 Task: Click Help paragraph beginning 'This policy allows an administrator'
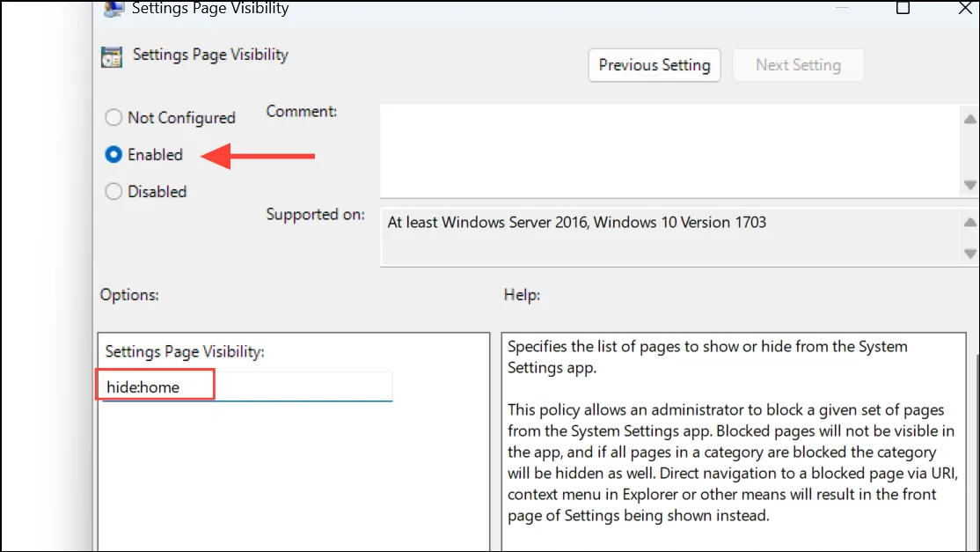(x=732, y=462)
